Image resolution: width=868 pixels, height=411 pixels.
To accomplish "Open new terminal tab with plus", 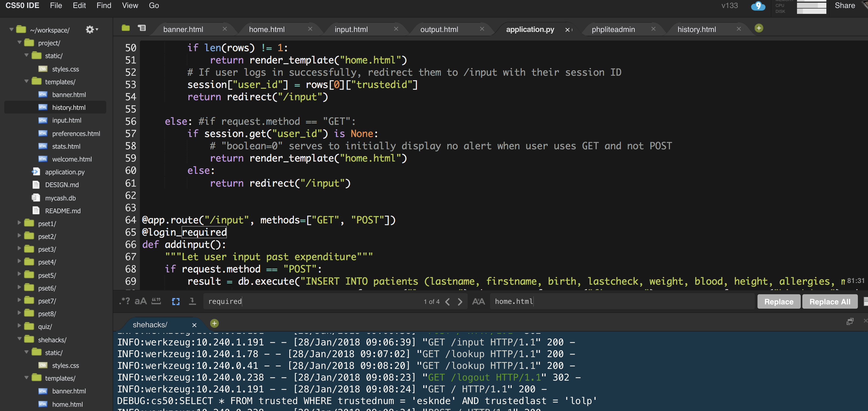I will point(214,324).
